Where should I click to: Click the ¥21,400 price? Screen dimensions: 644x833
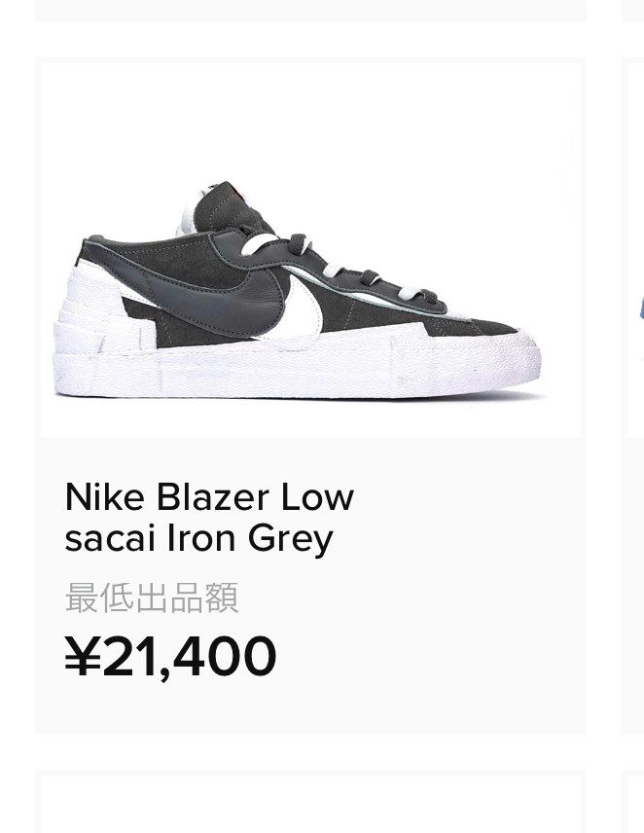(171, 656)
